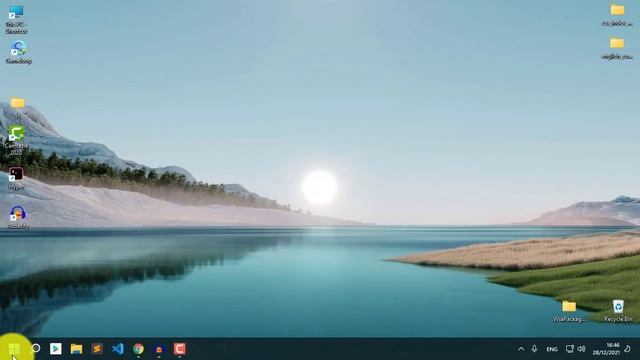The width and height of the screenshot is (640, 360).
Task: Select the topmost folder in the upper-right corner
Action: pos(617,16)
